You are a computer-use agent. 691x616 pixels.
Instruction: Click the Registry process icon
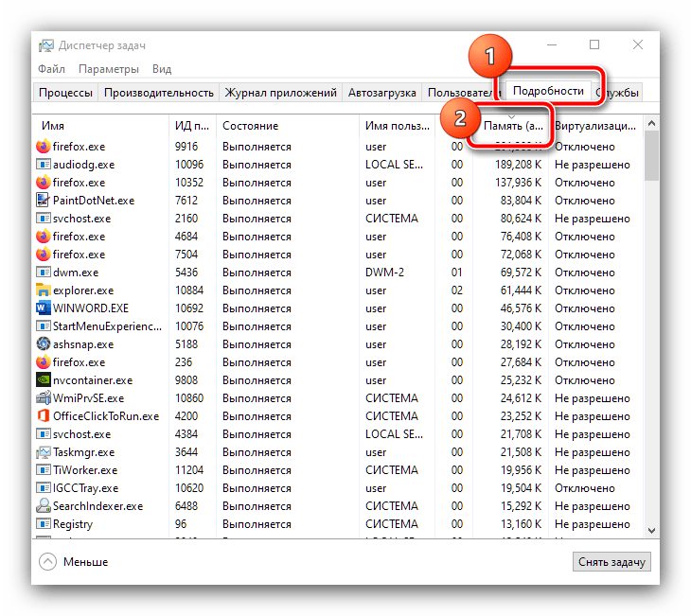(44, 524)
